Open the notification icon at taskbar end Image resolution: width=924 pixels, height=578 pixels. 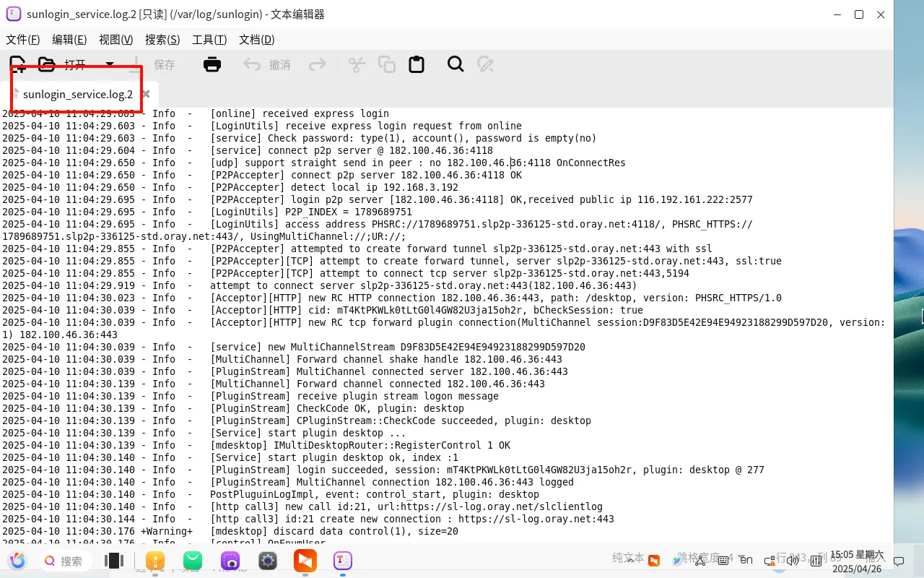point(899,561)
